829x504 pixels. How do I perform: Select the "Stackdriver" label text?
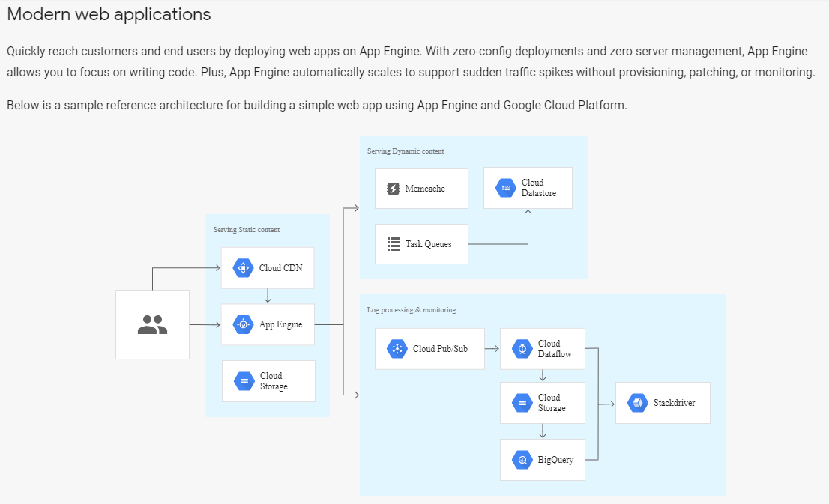coord(674,403)
